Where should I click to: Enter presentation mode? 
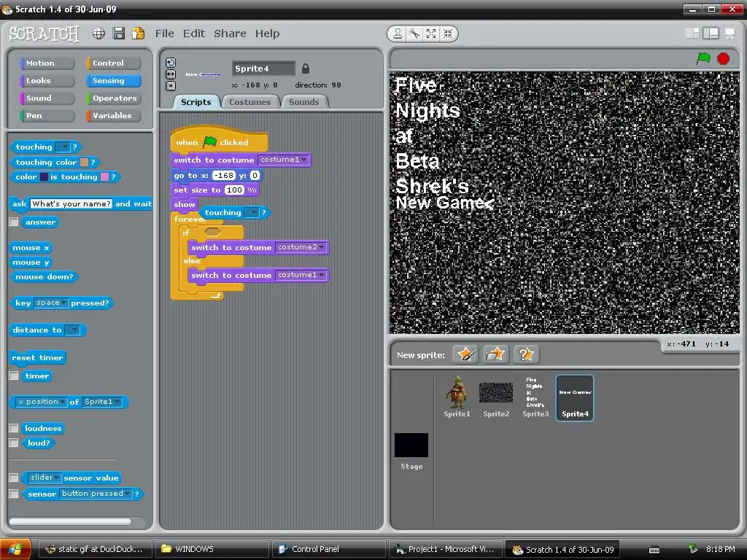[x=729, y=34]
